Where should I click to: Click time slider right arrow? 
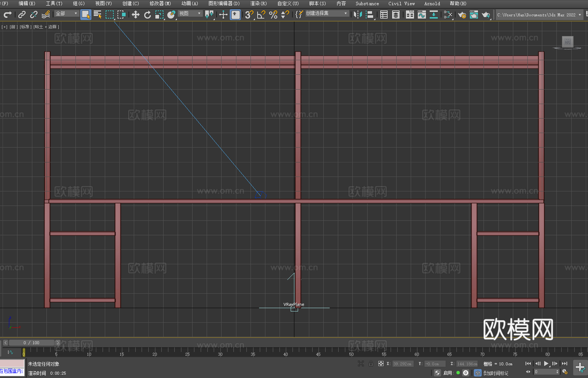[x=58, y=343]
